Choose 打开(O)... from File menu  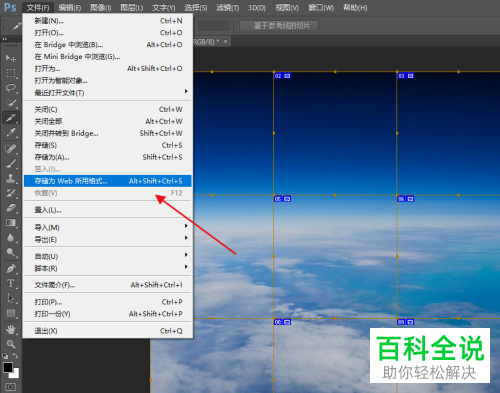click(x=108, y=33)
